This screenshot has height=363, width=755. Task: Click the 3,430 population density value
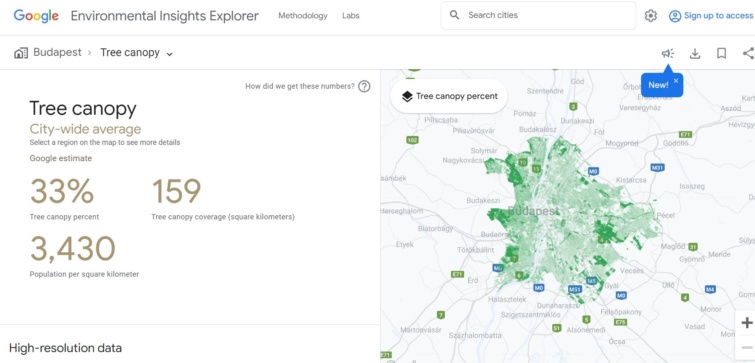[73, 248]
